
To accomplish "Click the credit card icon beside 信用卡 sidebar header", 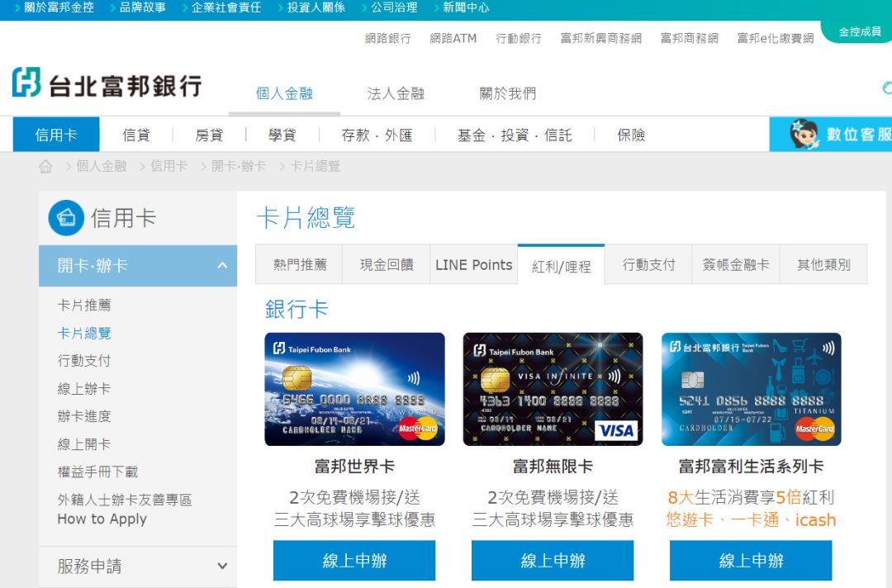I will point(65,217).
